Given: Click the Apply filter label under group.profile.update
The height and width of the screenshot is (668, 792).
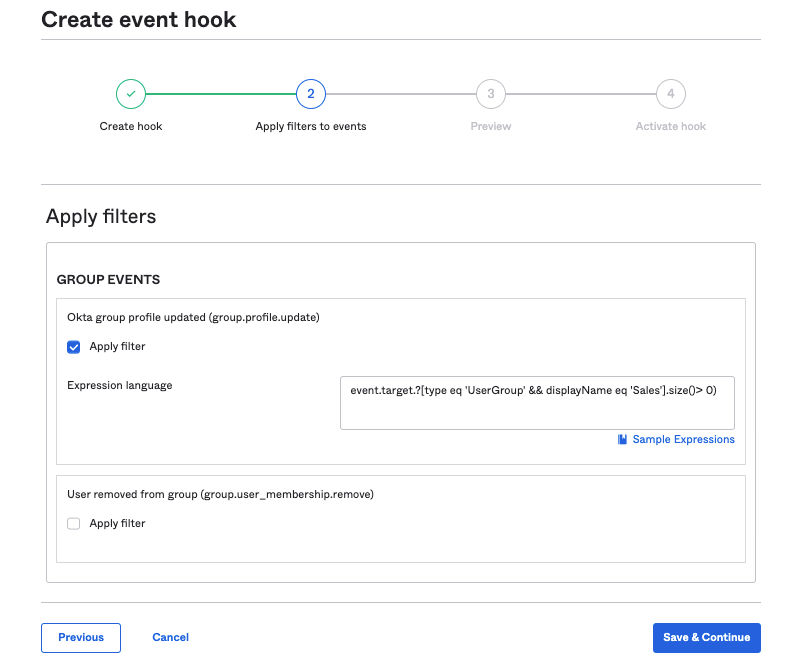Looking at the screenshot, I should [117, 347].
